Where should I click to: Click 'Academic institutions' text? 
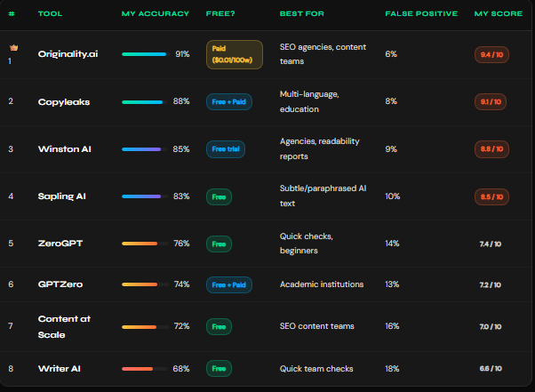(x=322, y=284)
